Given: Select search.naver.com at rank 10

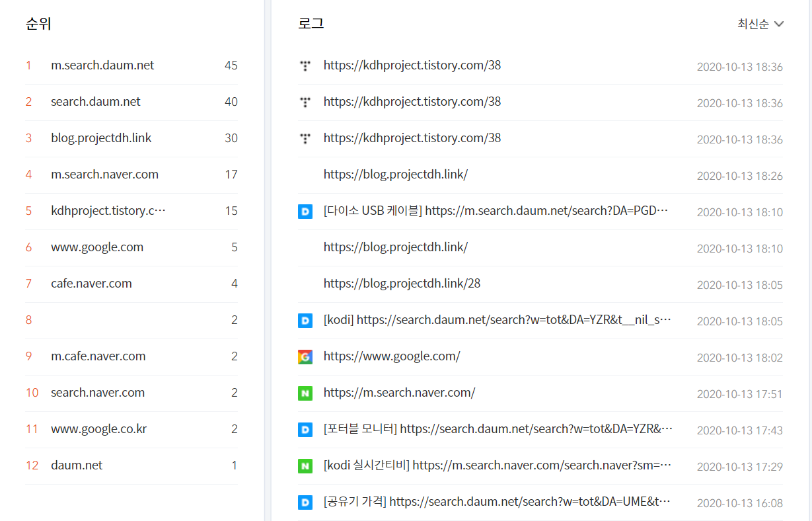Looking at the screenshot, I should 98,393.
